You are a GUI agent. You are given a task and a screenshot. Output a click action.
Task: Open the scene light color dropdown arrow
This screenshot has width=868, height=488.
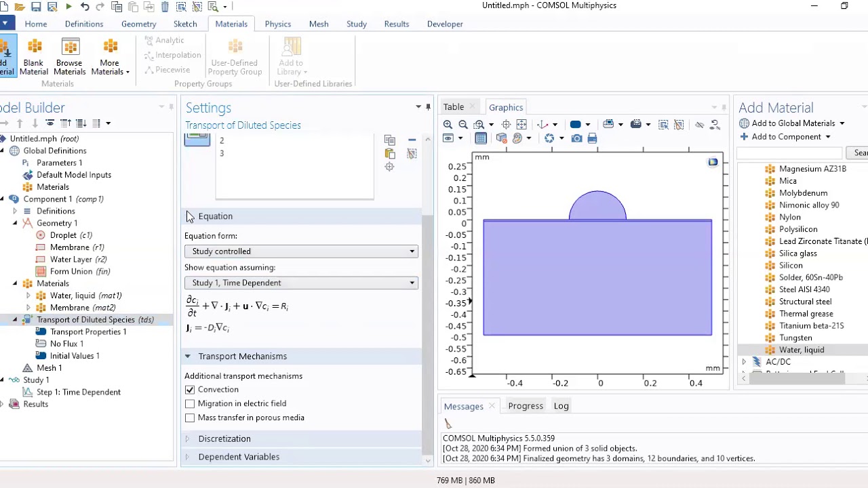(x=587, y=125)
